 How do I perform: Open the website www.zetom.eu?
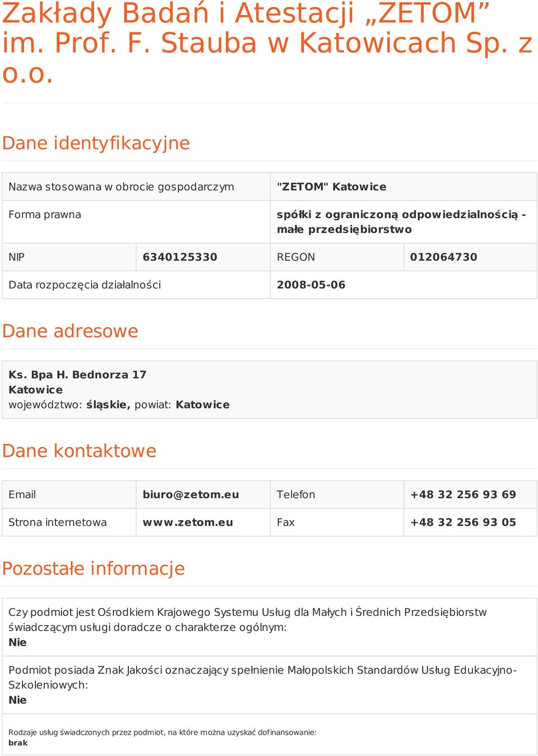[x=188, y=522]
